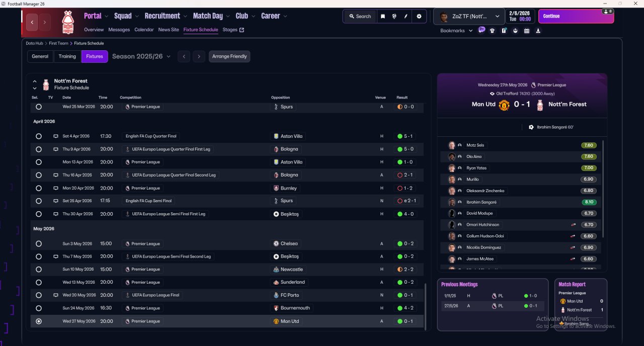Click the 2/6/2026 date and time display
Image resolution: width=644 pixels, height=346 pixels.
(x=521, y=16)
